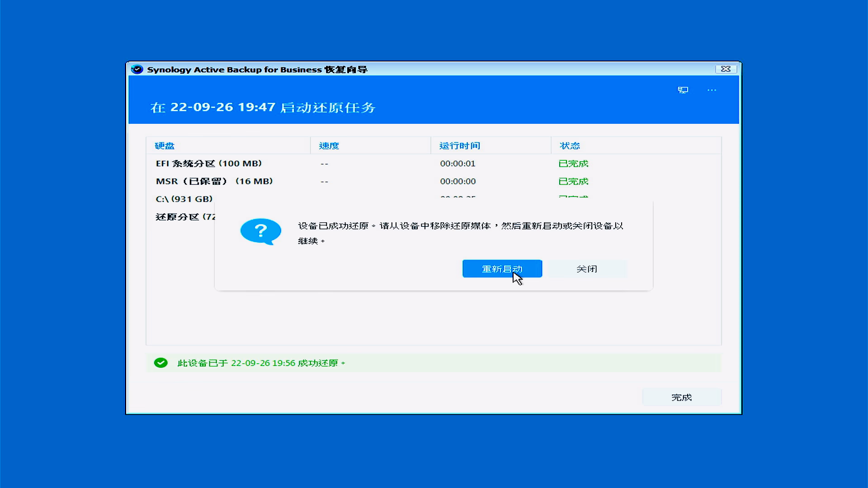Click the 重新启动 restart button

502,269
